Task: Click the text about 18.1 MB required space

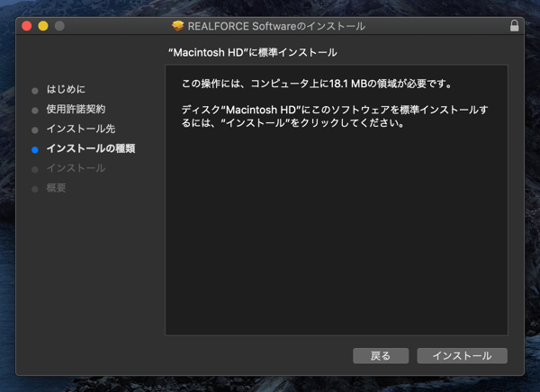Action: [317, 84]
